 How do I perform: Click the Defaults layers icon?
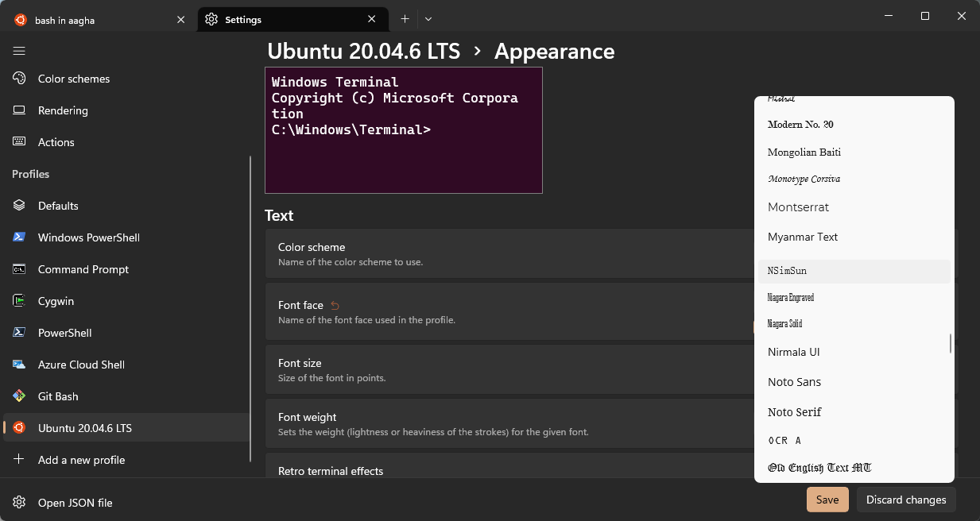pos(19,206)
